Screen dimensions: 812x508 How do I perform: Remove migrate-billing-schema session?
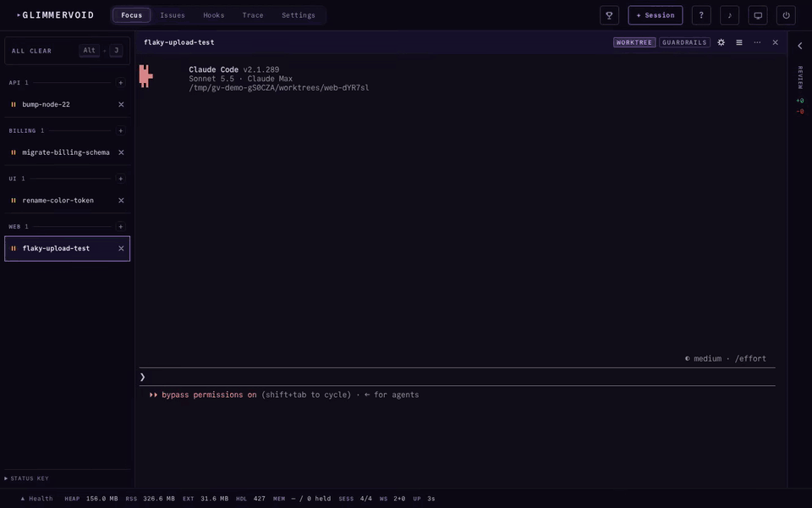point(121,152)
